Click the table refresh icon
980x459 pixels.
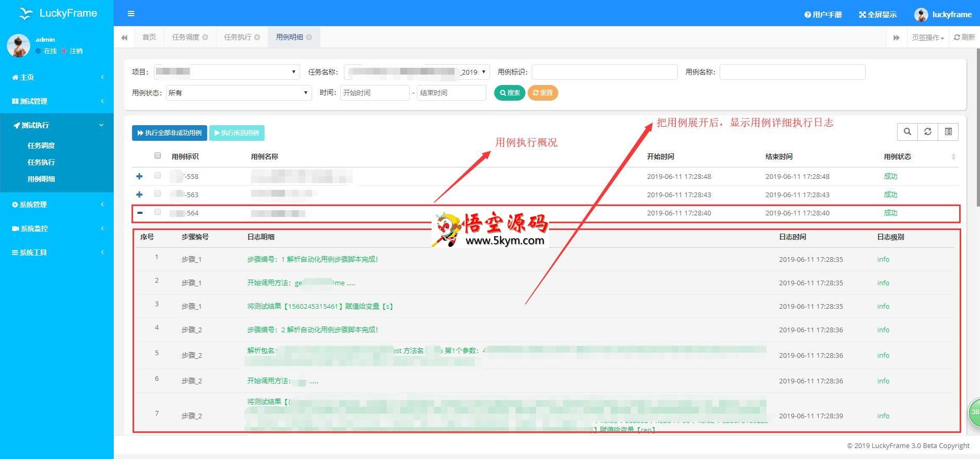pos(928,132)
